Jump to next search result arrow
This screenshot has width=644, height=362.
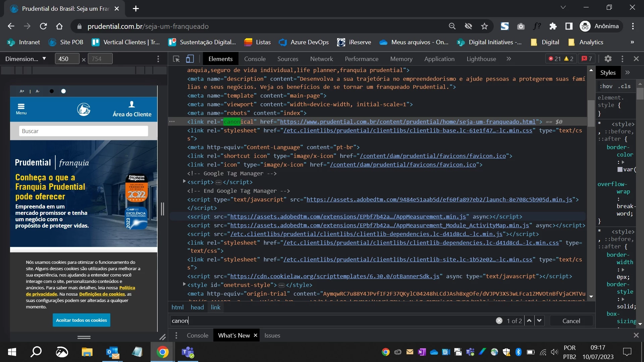pos(539,320)
